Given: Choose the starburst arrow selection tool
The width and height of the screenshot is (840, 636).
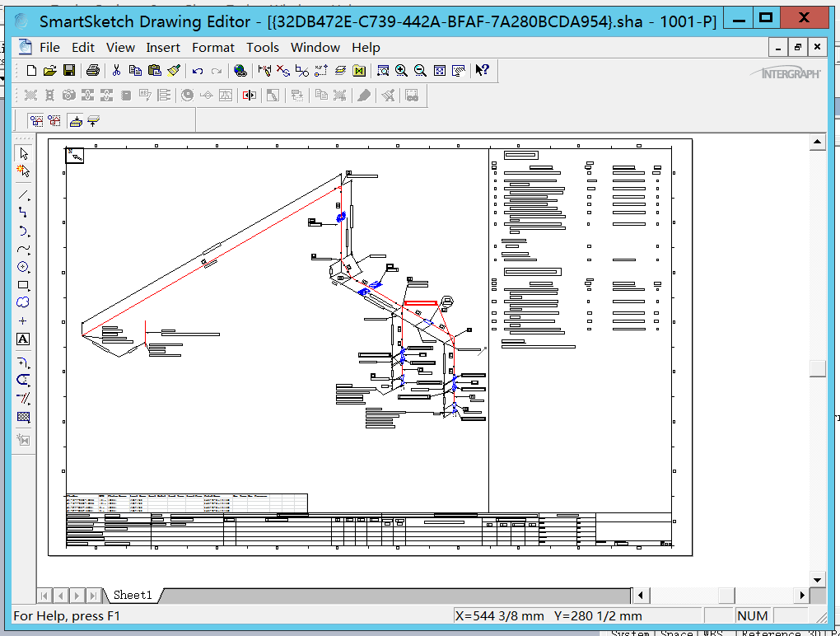Looking at the screenshot, I should [x=23, y=171].
